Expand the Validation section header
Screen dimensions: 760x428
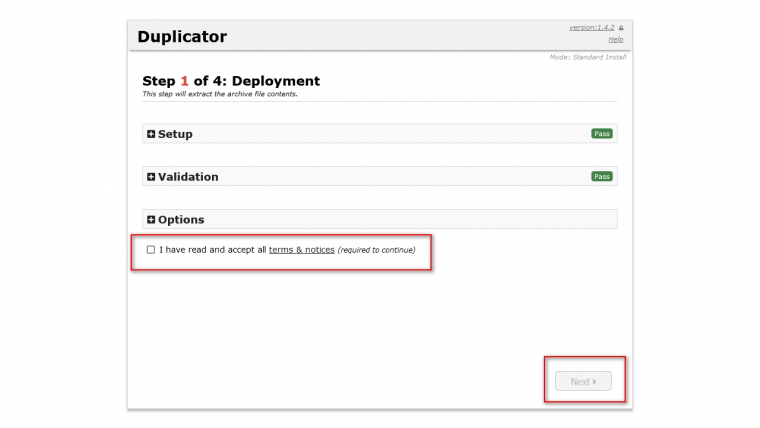188,177
